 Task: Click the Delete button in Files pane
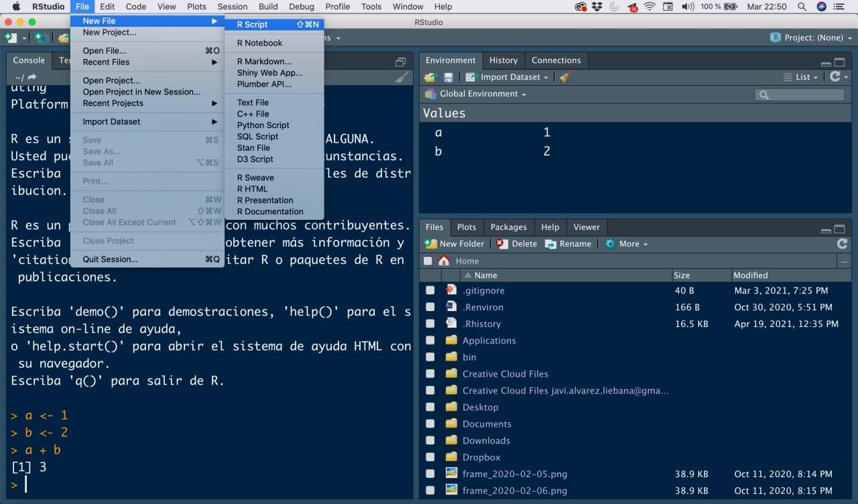click(517, 244)
